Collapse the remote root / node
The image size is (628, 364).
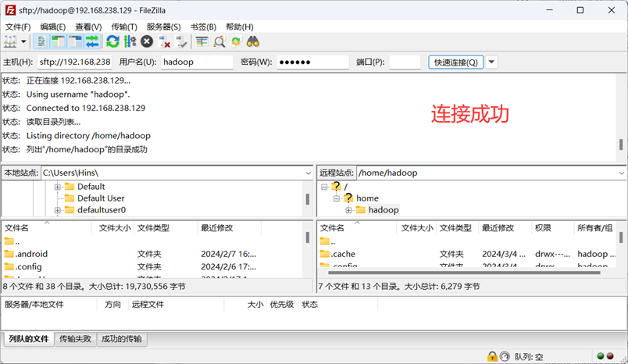(324, 187)
